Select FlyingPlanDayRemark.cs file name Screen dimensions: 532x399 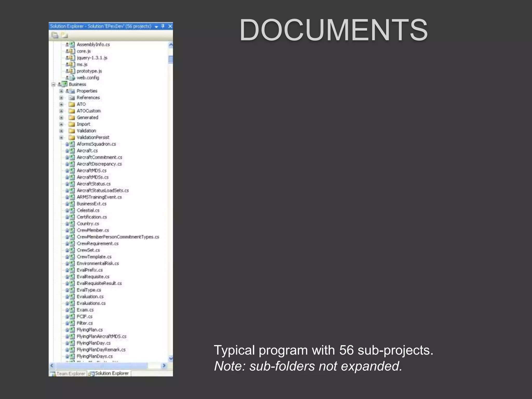(x=101, y=350)
